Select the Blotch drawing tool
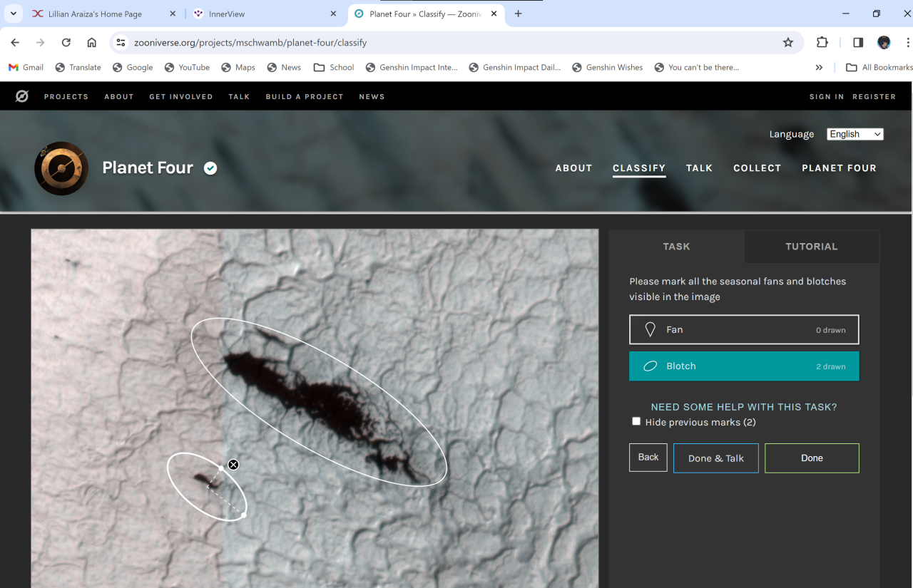Image resolution: width=913 pixels, height=588 pixels. click(744, 366)
